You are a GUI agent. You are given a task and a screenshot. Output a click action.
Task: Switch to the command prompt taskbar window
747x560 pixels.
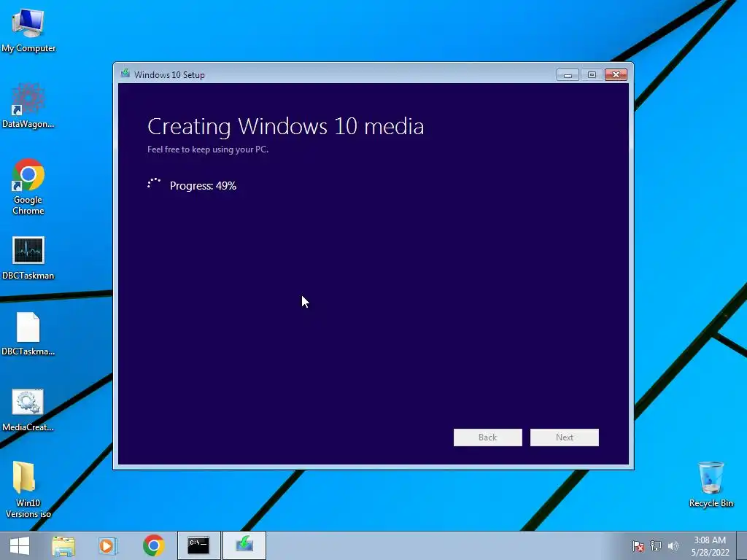coord(198,545)
